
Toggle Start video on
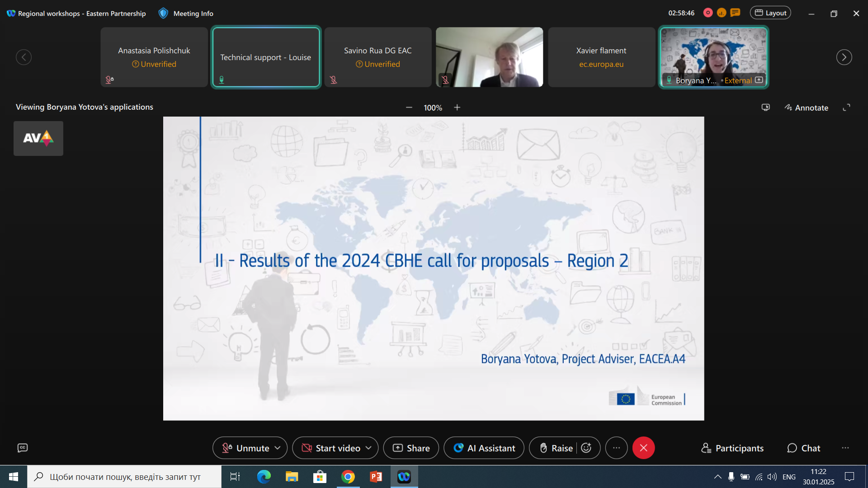click(331, 448)
